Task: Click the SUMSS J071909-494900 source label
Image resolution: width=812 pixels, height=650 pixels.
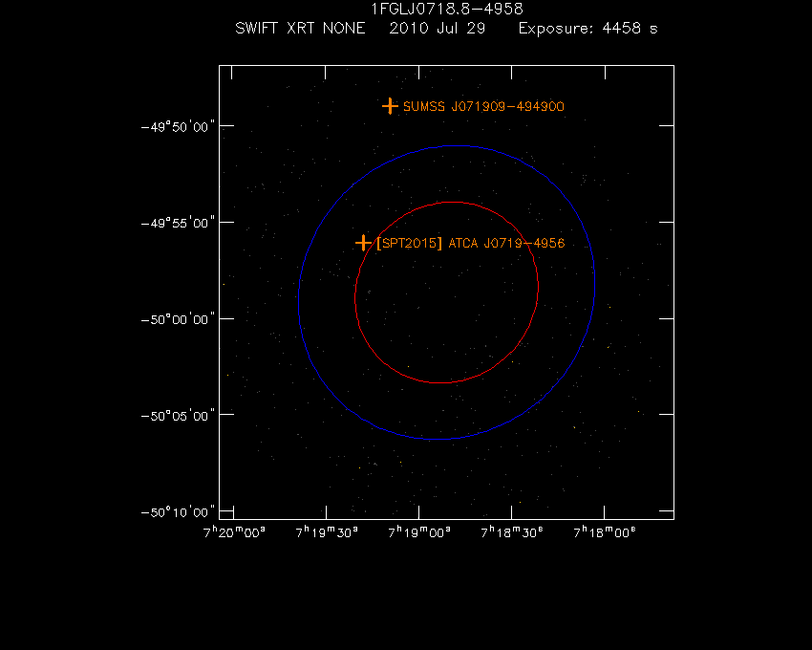Action: click(x=483, y=107)
